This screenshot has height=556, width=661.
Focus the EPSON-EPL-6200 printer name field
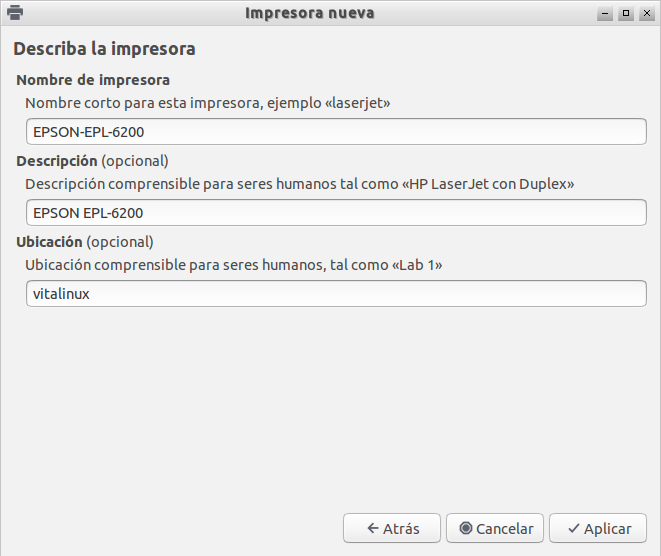pyautogui.click(x=336, y=132)
